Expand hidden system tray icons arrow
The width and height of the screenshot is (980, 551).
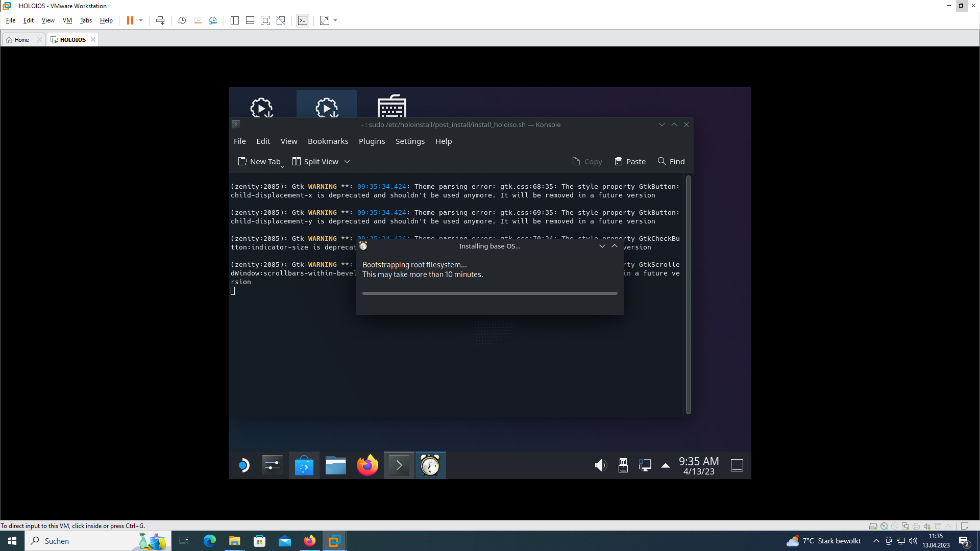click(x=665, y=465)
